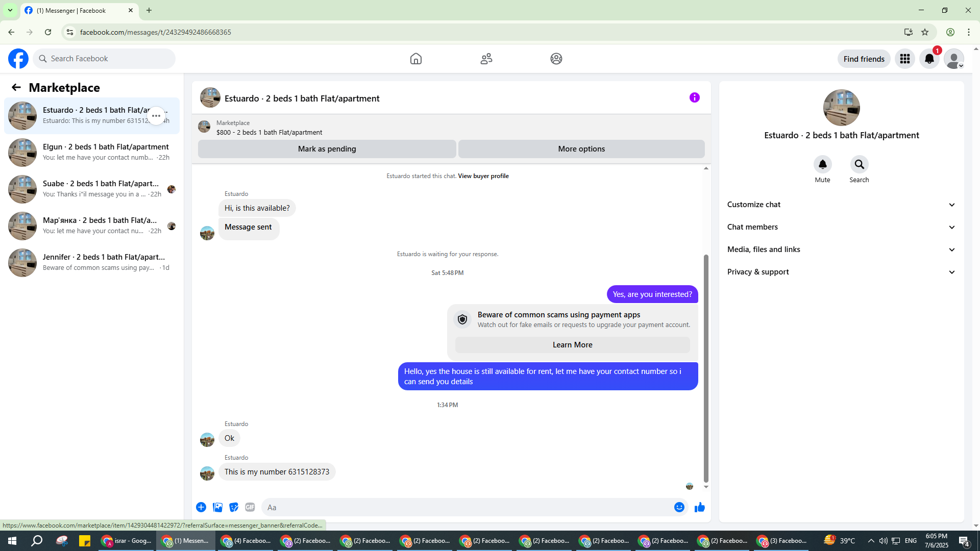Go to the Home feed icon
Image resolution: width=980 pixels, height=551 pixels.
416,59
